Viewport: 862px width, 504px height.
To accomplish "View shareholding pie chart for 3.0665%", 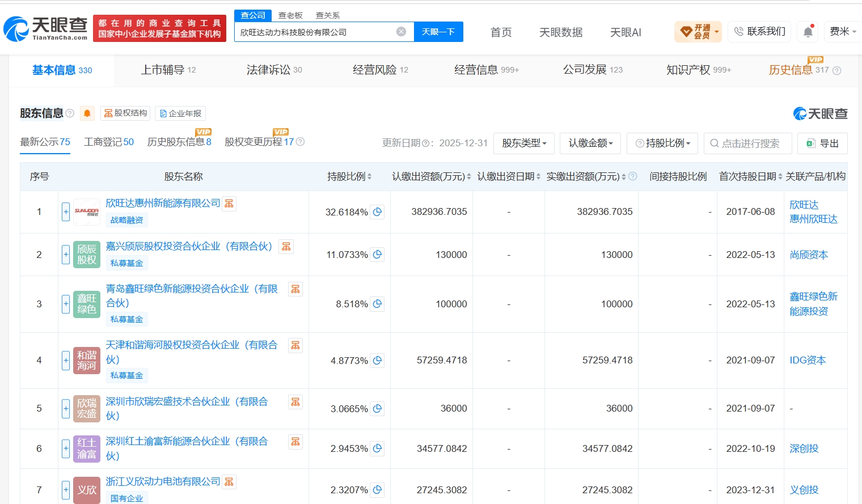I will [x=378, y=408].
